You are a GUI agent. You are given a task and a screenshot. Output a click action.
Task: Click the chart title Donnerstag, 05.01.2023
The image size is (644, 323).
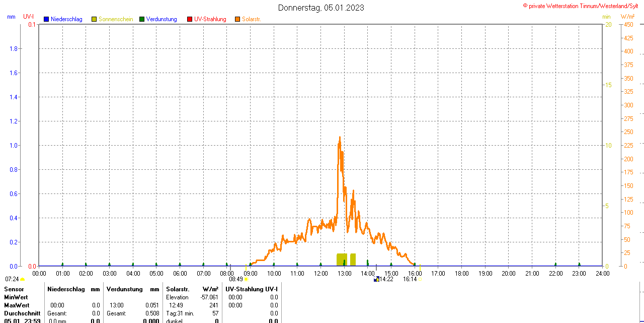[321, 8]
